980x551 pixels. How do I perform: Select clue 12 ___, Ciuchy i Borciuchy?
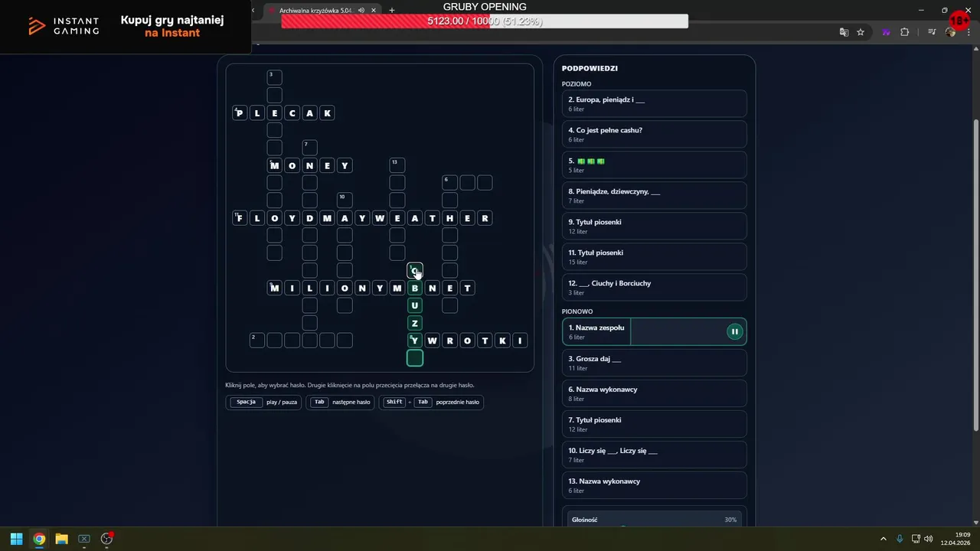[x=654, y=288]
